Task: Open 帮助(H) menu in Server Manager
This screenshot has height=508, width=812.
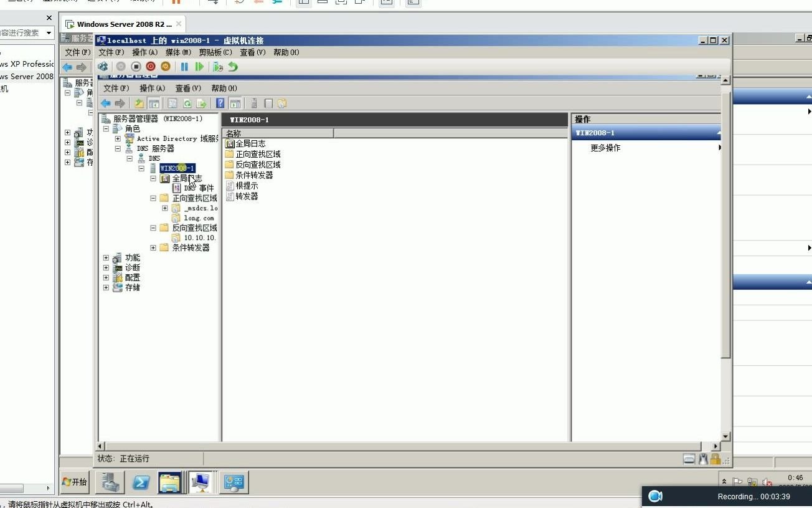Action: pyautogui.click(x=224, y=89)
